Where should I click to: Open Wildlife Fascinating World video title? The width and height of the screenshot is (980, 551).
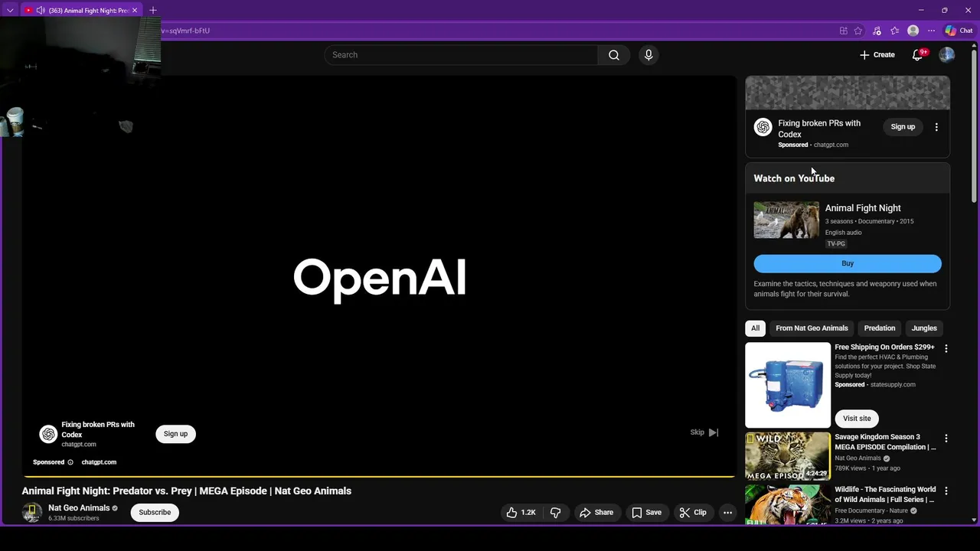pos(885,494)
